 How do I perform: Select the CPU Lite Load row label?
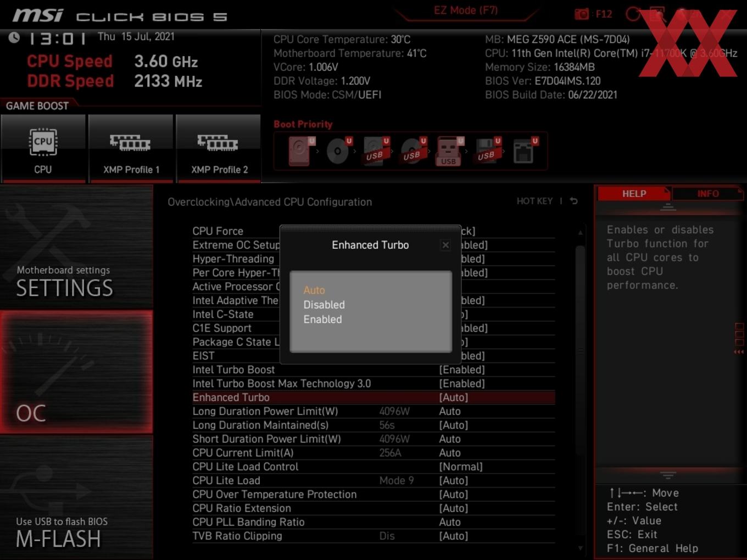coord(226,481)
